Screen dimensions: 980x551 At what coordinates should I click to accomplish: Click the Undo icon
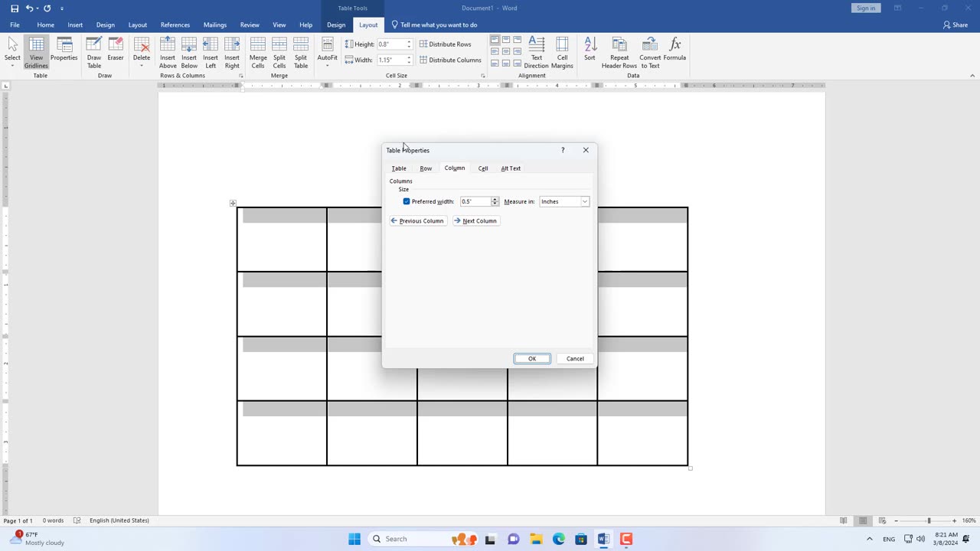point(29,8)
